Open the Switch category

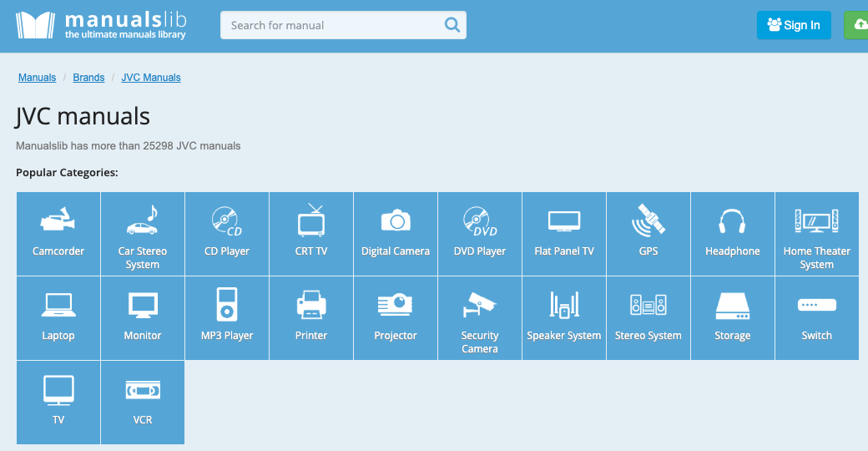pos(817,318)
